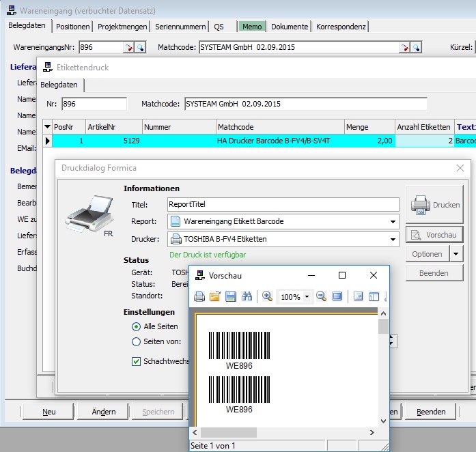Open the Dokumente tab
Image resolution: width=476 pixels, height=452 pixels.
(x=290, y=27)
